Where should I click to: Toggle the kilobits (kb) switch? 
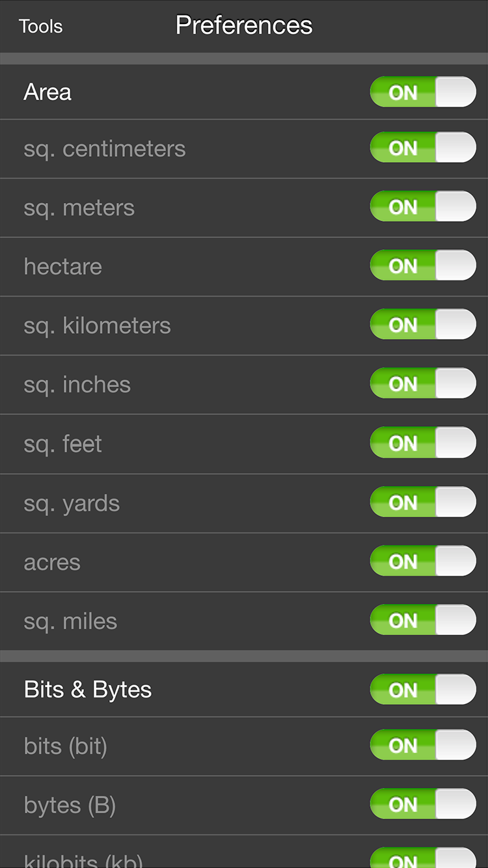(423, 859)
